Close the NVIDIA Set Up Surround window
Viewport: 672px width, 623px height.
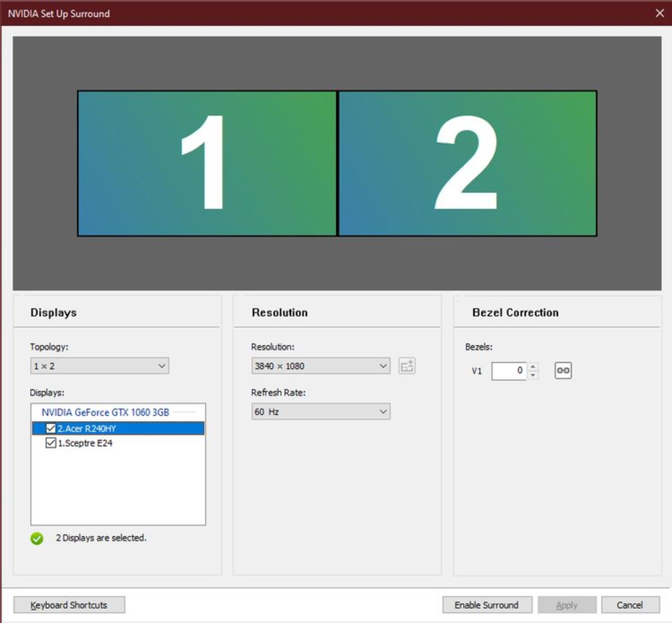point(660,13)
